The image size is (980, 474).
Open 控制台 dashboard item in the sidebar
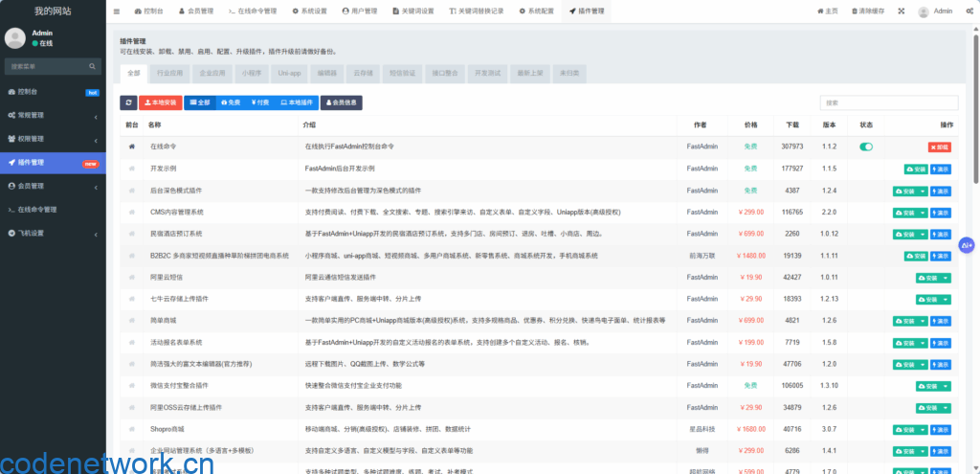(54, 92)
